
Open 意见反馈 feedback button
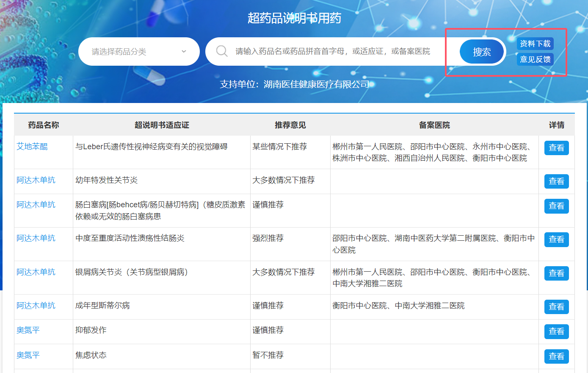pyautogui.click(x=535, y=59)
